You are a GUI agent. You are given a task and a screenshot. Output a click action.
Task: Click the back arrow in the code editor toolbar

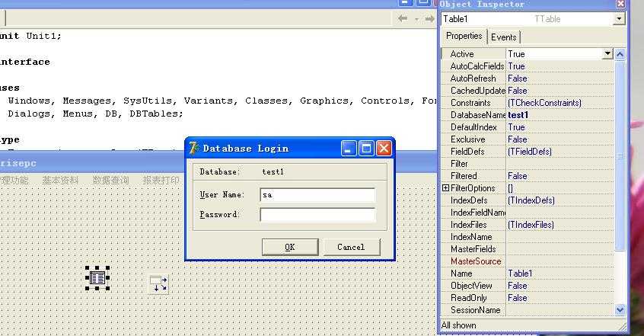point(403,18)
